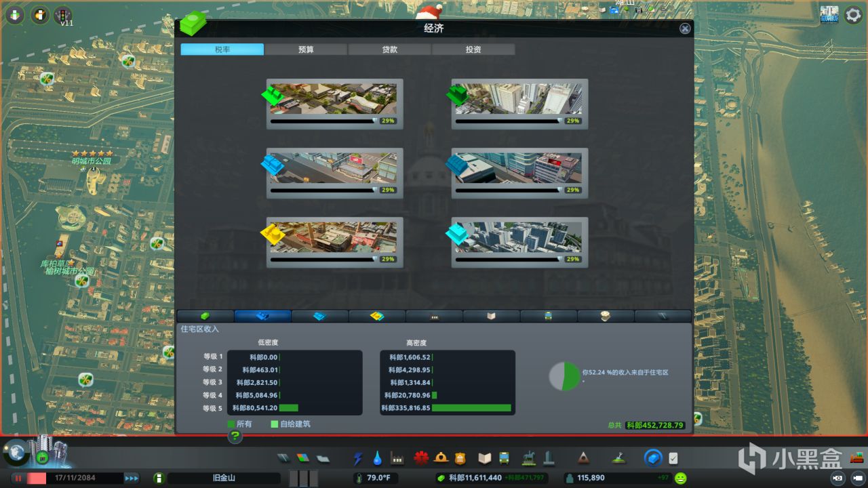Open the police department badge menu

[460, 459]
